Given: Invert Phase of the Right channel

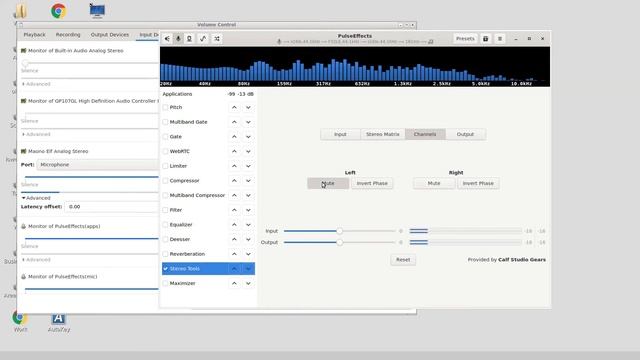Looking at the screenshot, I should (x=478, y=183).
